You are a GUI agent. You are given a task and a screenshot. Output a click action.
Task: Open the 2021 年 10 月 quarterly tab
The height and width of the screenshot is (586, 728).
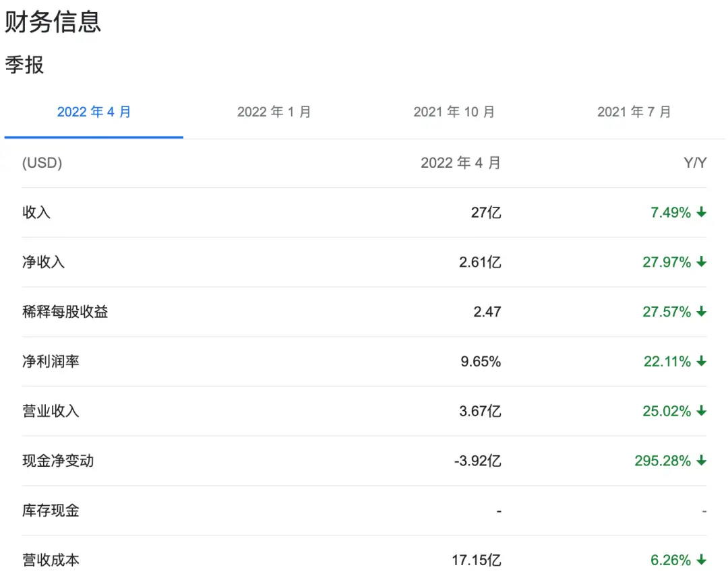tap(454, 112)
